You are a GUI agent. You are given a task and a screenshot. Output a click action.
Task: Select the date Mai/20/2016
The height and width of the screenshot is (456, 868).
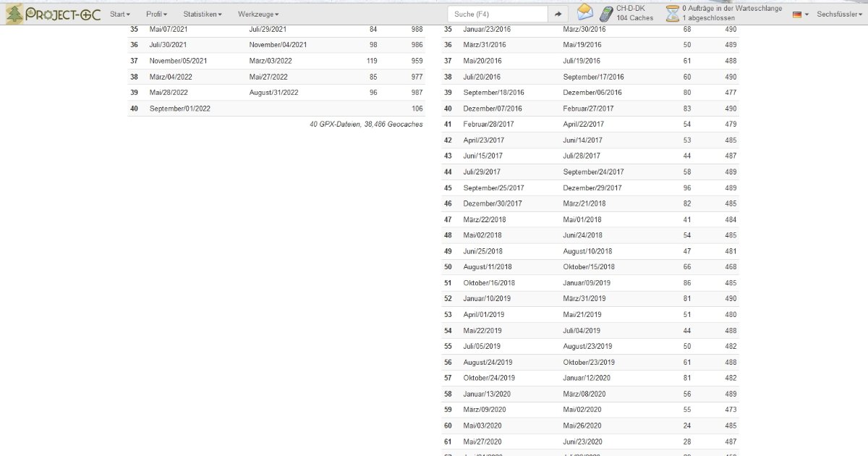[x=482, y=61]
